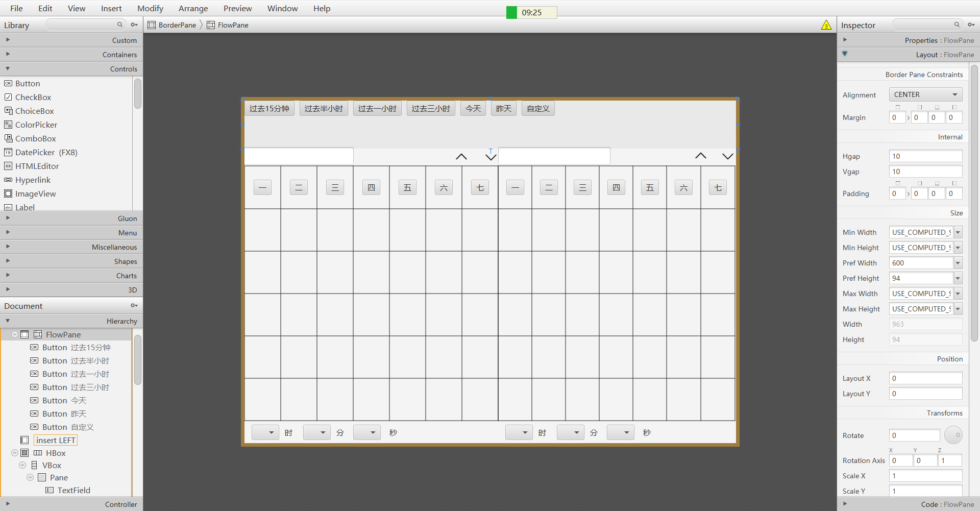Open the Pref Height dropdown arrow
The width and height of the screenshot is (980, 511).
point(958,278)
